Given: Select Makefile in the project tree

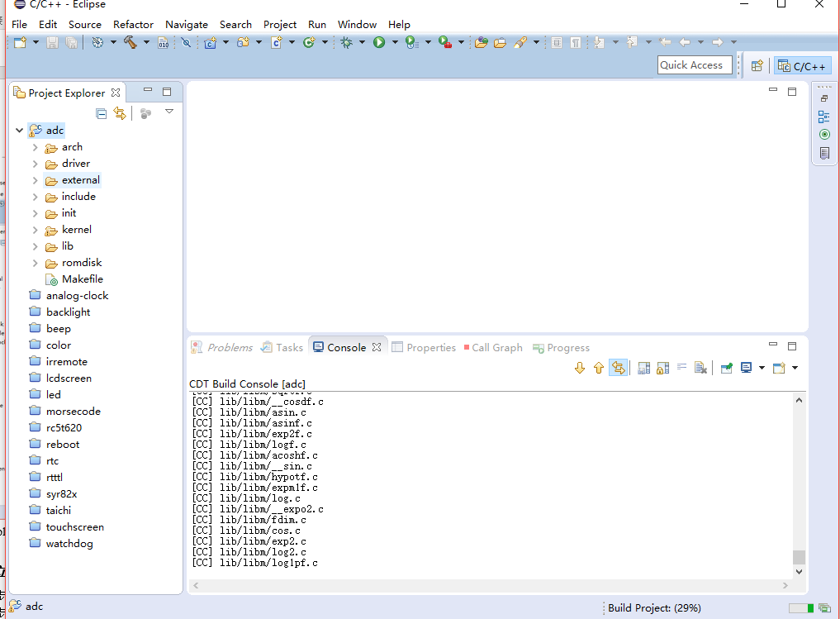Looking at the screenshot, I should coord(82,279).
